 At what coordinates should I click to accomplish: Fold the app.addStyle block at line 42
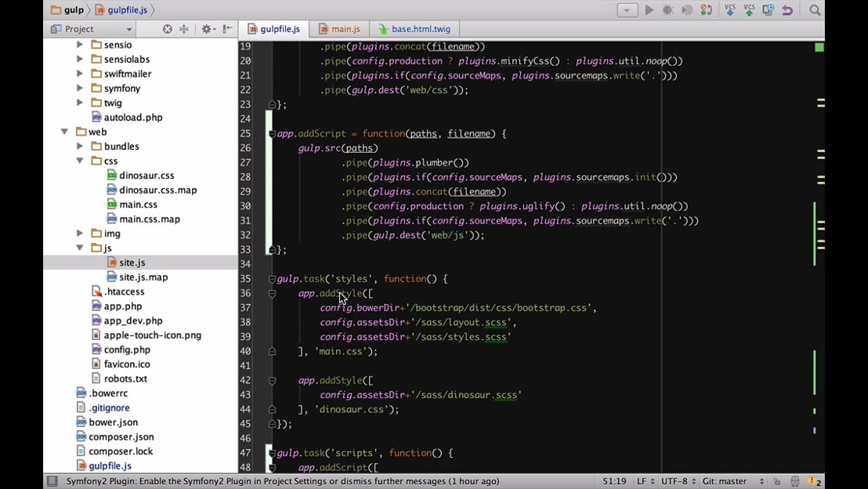[272, 380]
